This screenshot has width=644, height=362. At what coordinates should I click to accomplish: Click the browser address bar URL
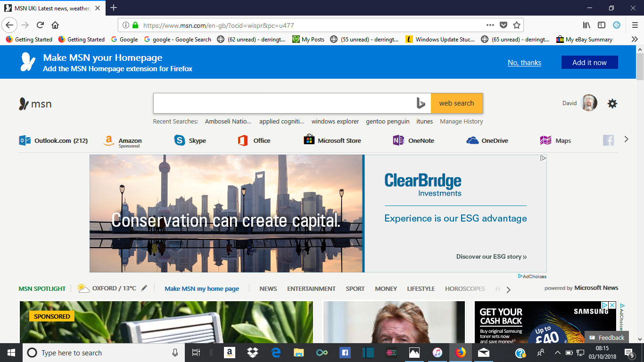click(x=218, y=25)
